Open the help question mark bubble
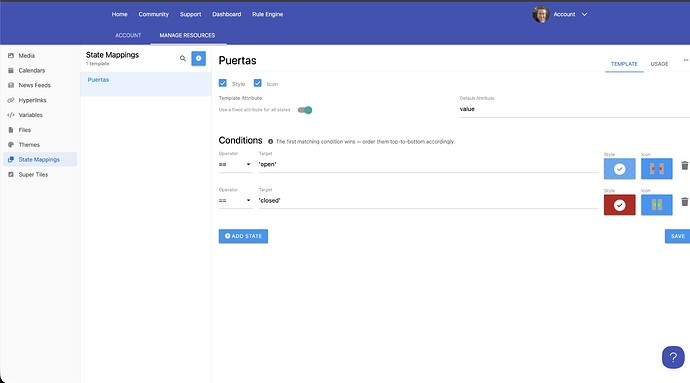 coord(673,357)
